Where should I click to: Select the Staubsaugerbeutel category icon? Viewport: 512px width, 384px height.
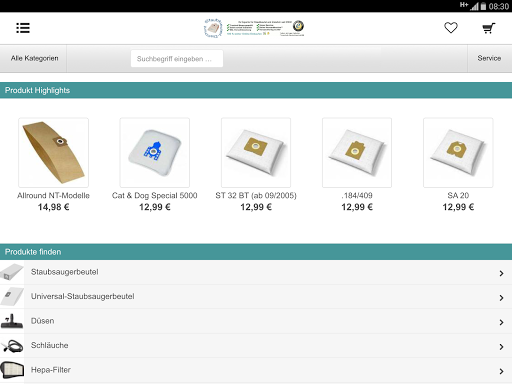[x=12, y=272]
